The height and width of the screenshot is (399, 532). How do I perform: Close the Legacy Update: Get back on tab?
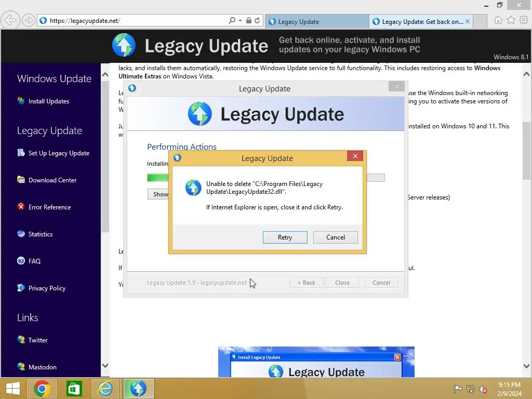point(468,21)
